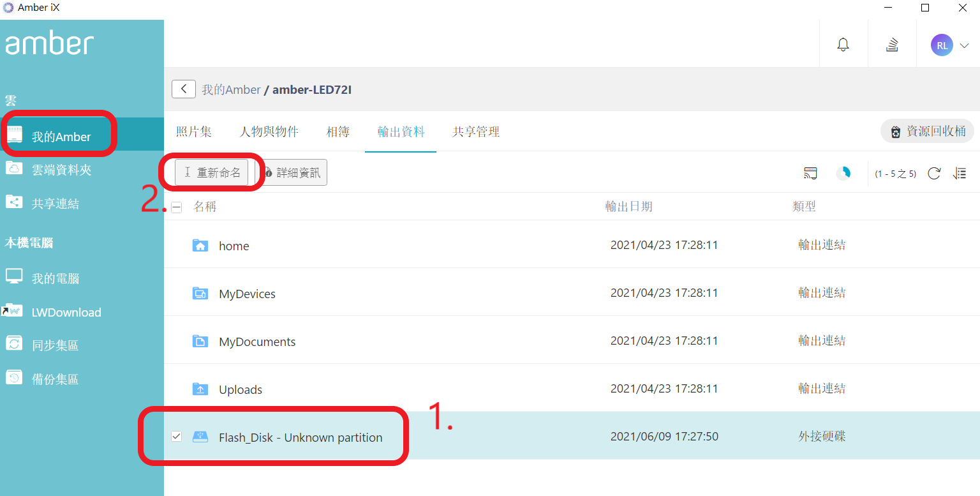
Task: Uncheck the Flash_Disk row checkbox
Action: [x=177, y=437]
